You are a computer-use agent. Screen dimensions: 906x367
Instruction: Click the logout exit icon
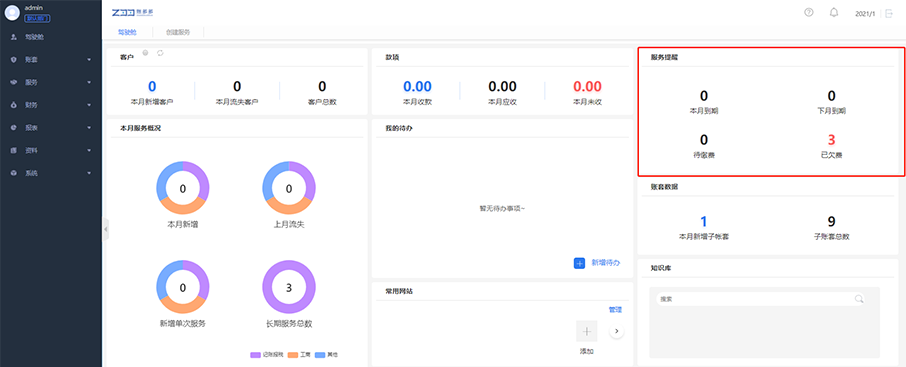click(x=889, y=13)
